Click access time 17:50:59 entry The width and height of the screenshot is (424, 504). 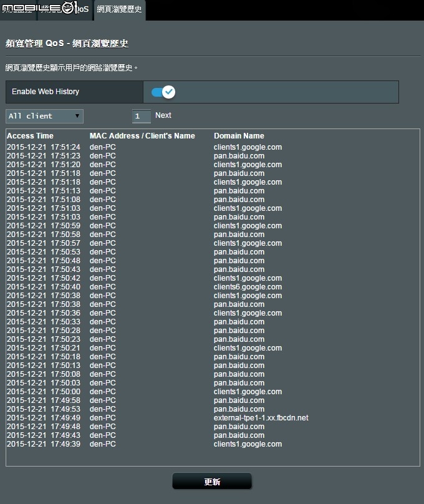(44, 226)
